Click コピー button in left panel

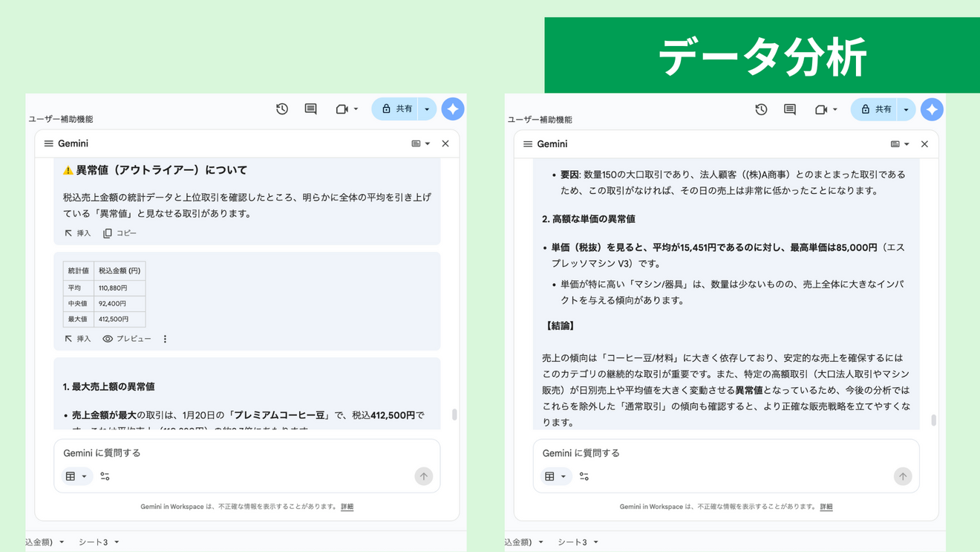(120, 233)
